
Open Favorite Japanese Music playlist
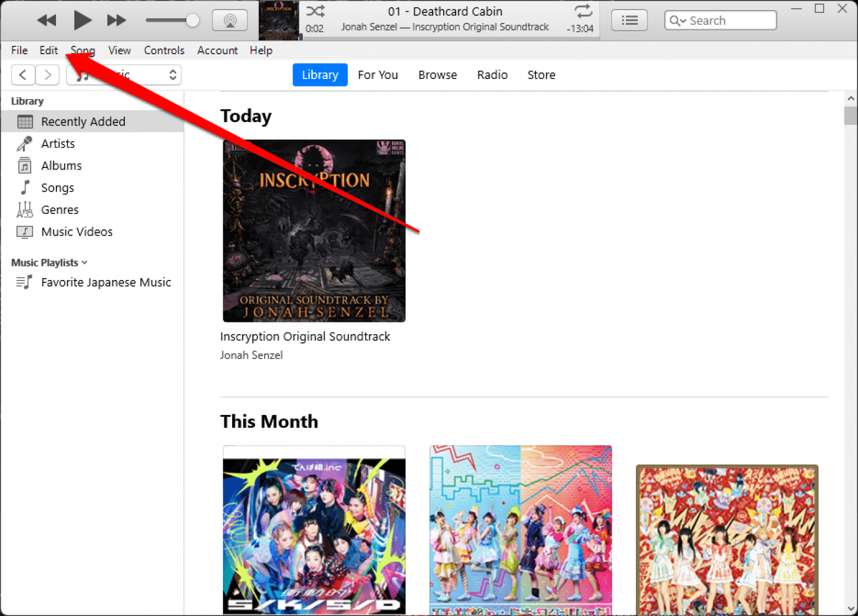[105, 282]
